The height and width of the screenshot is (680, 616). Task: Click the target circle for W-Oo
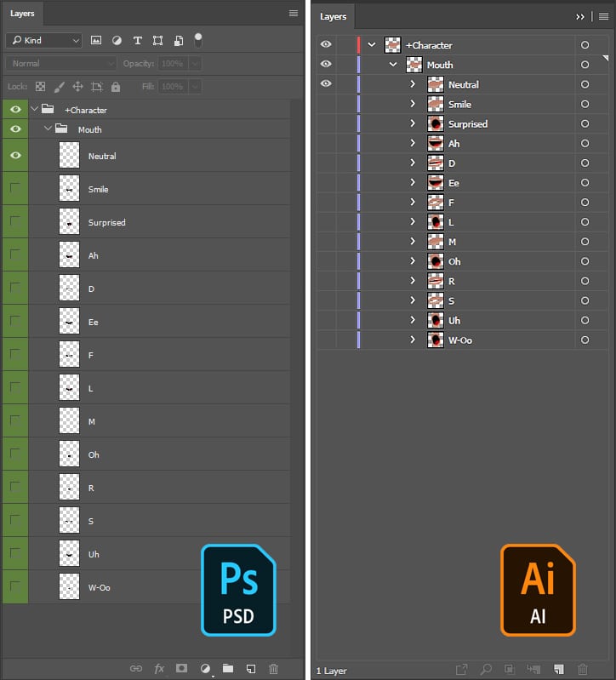(x=585, y=340)
